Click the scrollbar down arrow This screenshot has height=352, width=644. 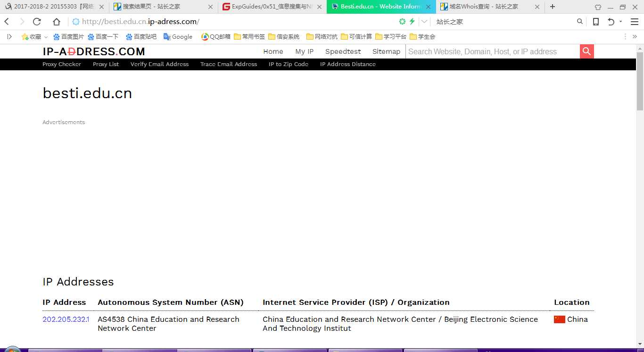coord(640,344)
